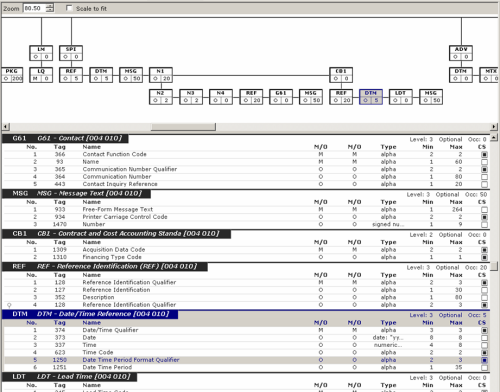Select the G61 - Contact segment header
500x392 pixels.
click(x=65, y=138)
